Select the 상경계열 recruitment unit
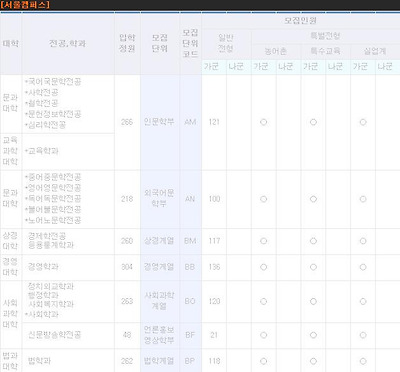The height and width of the screenshot is (372, 400). click(x=159, y=241)
